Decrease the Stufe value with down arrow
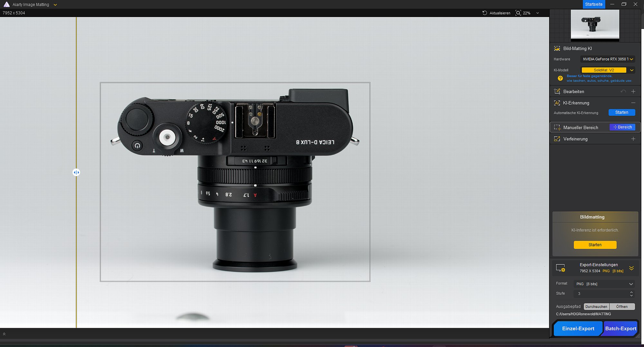Screen dimensions: 644x347 (x=631, y=296)
